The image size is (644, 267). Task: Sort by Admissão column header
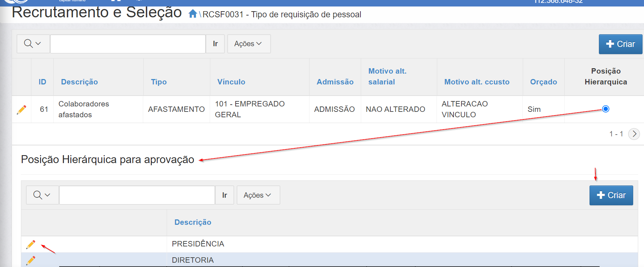[x=335, y=82]
